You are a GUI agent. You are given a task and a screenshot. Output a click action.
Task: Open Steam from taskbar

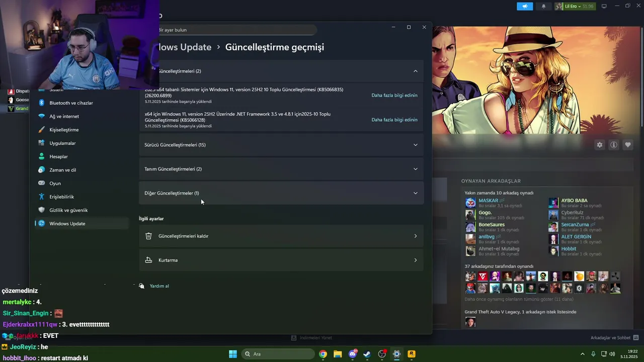367,354
